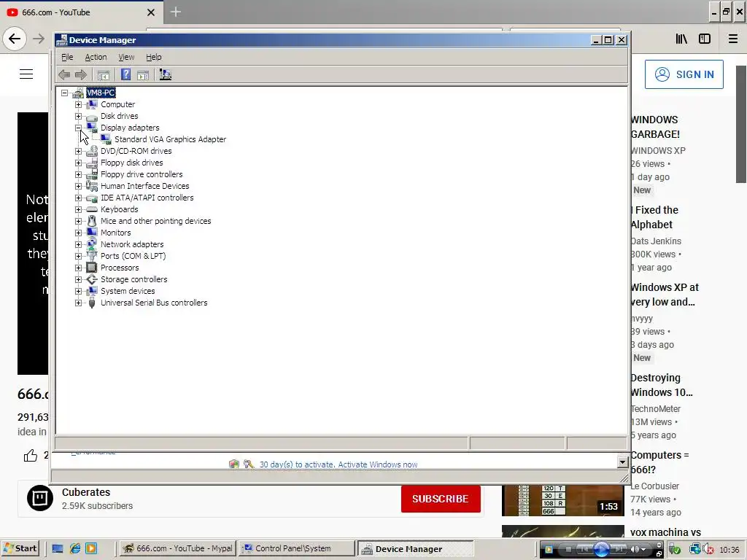
Task: Select the IDE ATA/ATAPI controllers icon
Action: [x=92, y=198]
